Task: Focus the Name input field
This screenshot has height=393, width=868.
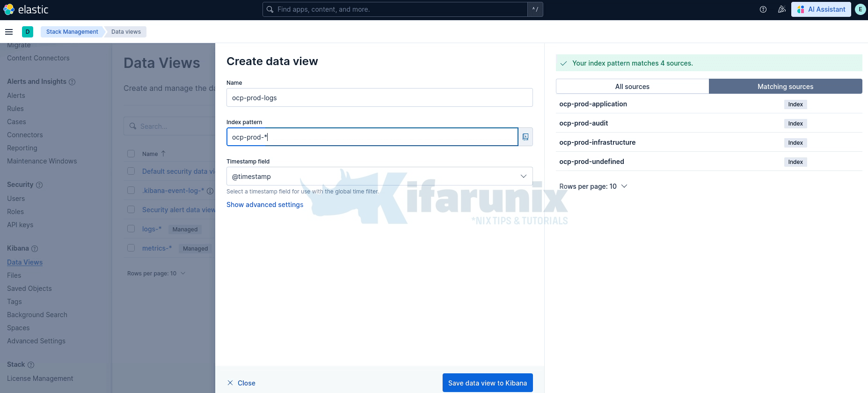Action: [x=379, y=97]
